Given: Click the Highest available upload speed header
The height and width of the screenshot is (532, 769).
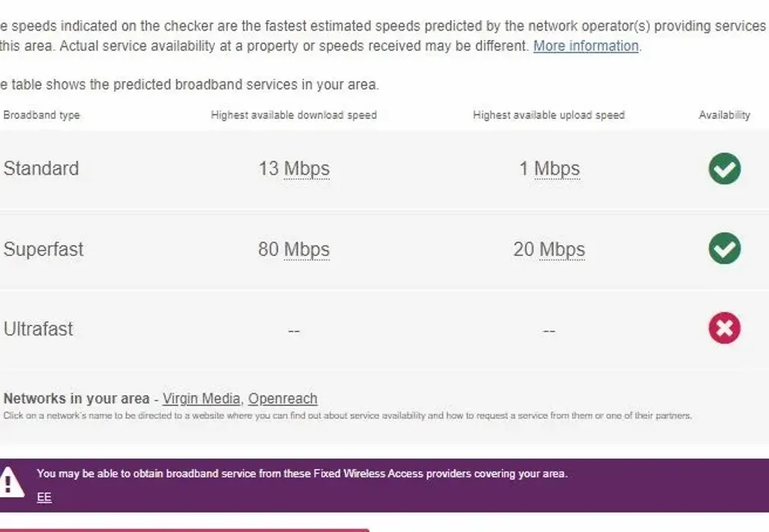Looking at the screenshot, I should point(549,116).
